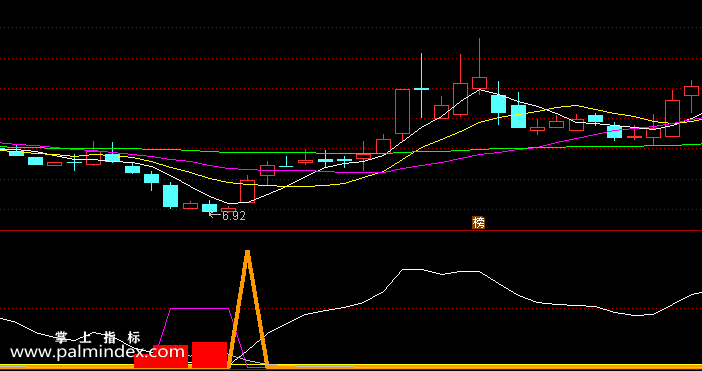
Task: Select the hollow red rebound candle right after the low
Action: click(x=247, y=191)
